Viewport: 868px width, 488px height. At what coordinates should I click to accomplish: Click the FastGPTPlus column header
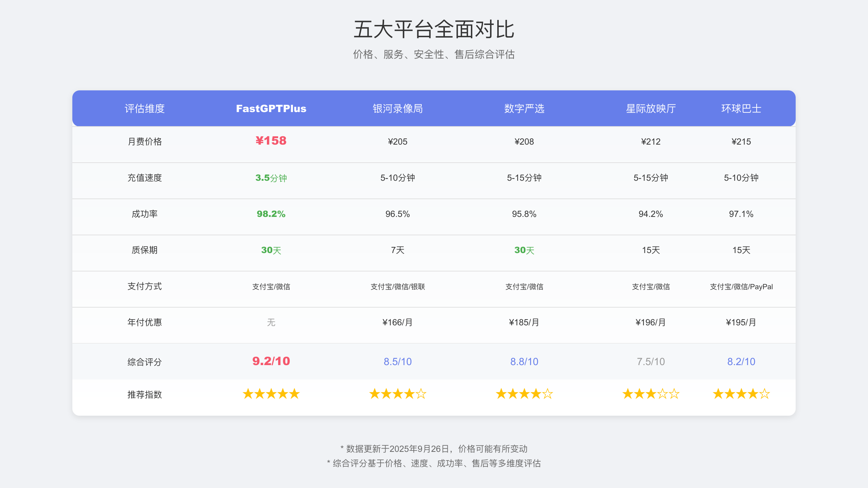point(271,108)
